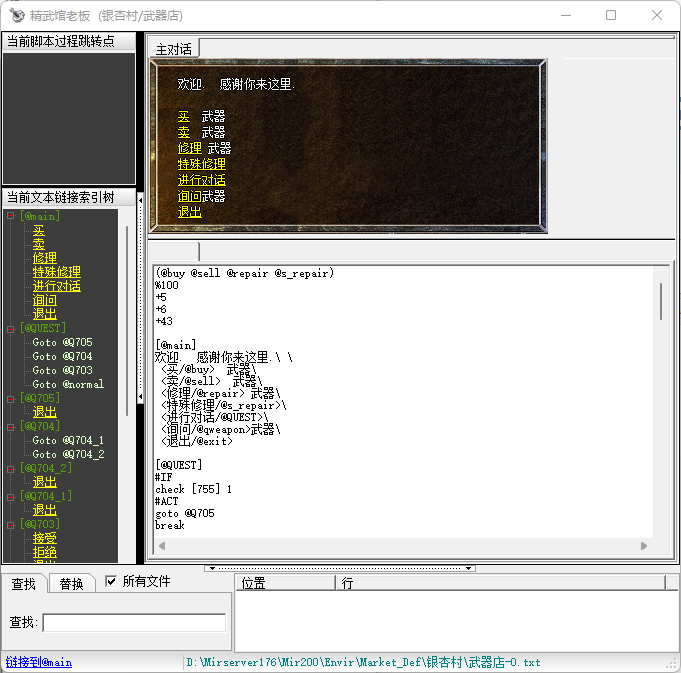Select 特殊修理 in the link index tree
The image size is (681, 673).
pos(56,272)
